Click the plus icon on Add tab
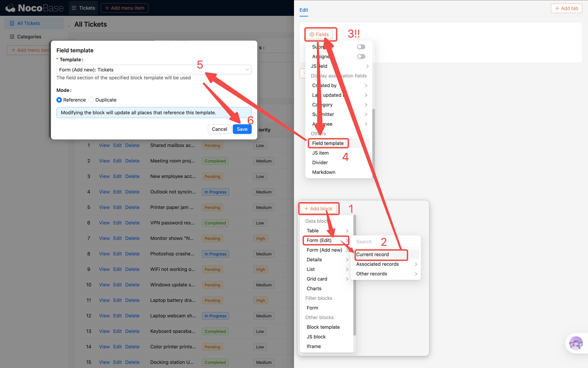 (x=557, y=8)
